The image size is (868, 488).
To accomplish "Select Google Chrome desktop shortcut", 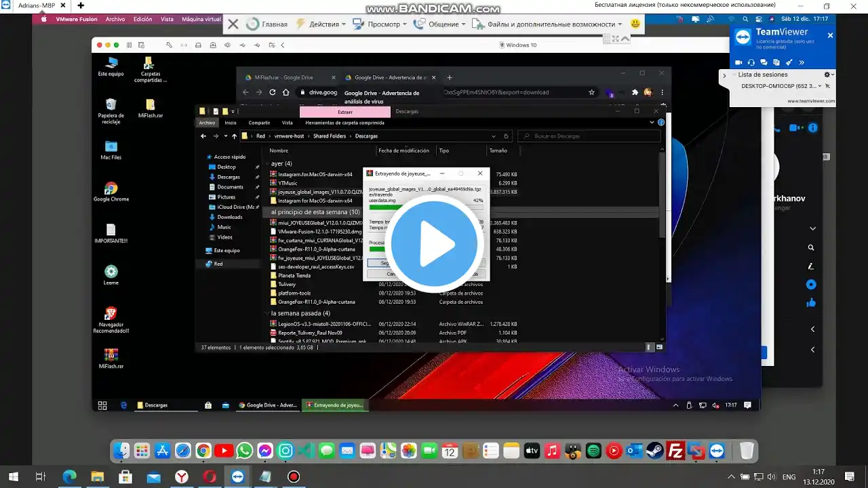I will 111,192.
